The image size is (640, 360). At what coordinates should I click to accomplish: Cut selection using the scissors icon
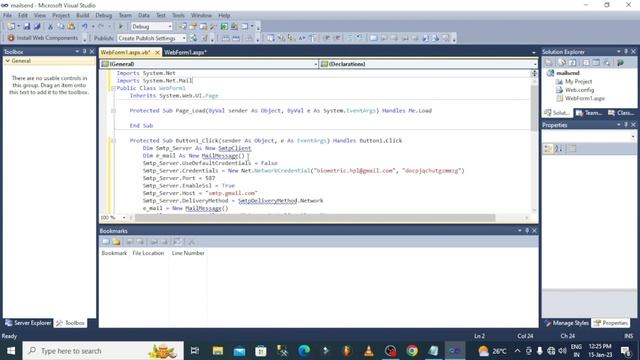click(x=50, y=27)
